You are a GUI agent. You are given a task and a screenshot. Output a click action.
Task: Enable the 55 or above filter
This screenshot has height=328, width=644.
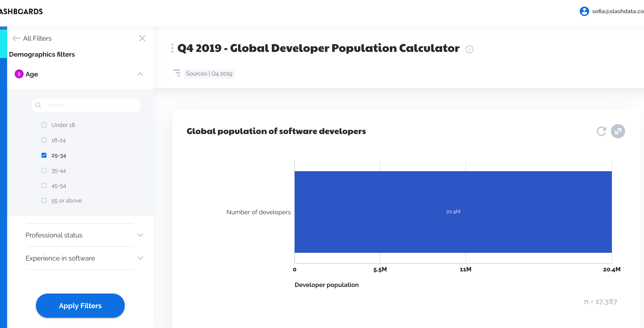(x=44, y=200)
